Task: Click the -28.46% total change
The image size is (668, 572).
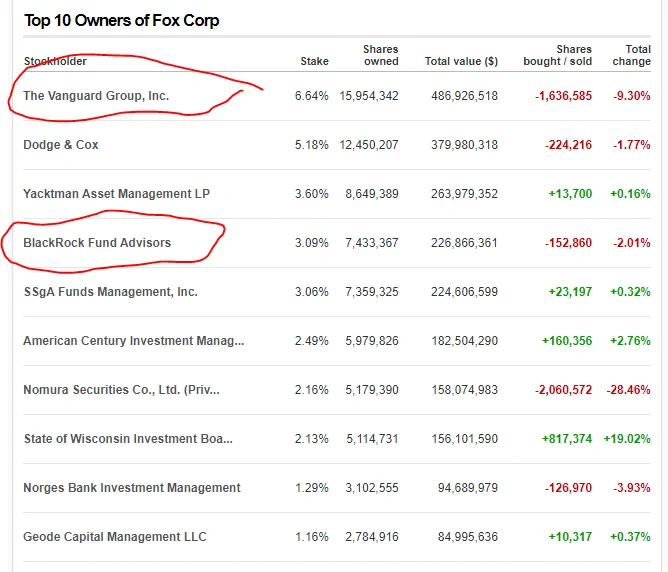Action: coord(628,390)
